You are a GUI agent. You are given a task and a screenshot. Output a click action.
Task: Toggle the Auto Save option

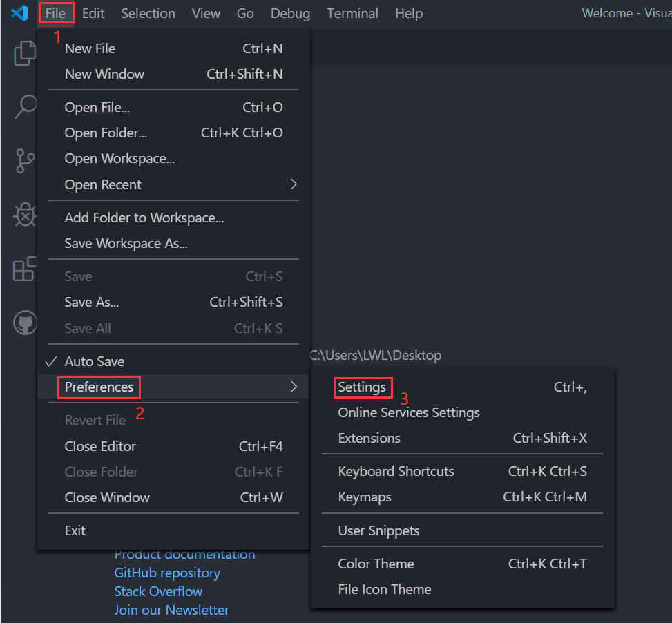[x=173, y=361]
